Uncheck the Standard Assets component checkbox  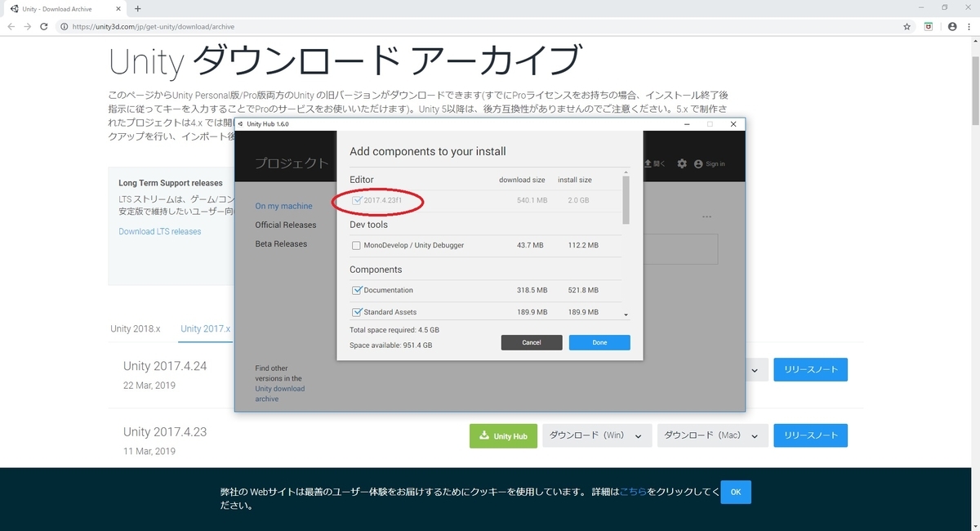pyautogui.click(x=357, y=312)
